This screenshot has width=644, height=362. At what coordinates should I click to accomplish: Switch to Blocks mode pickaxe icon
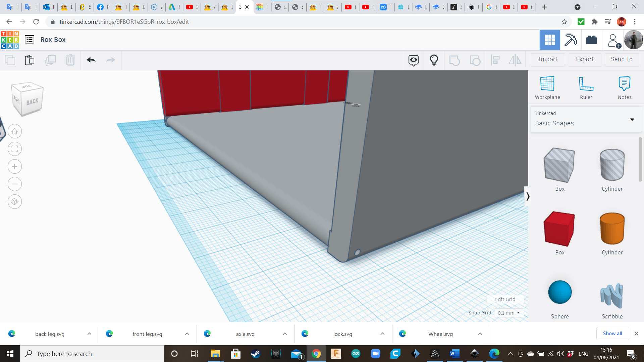pyautogui.click(x=571, y=40)
